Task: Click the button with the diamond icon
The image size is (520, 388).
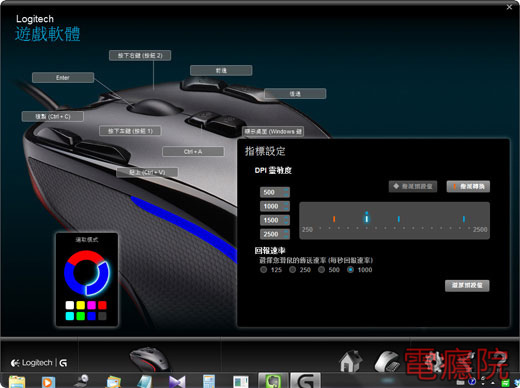Action: [413, 186]
